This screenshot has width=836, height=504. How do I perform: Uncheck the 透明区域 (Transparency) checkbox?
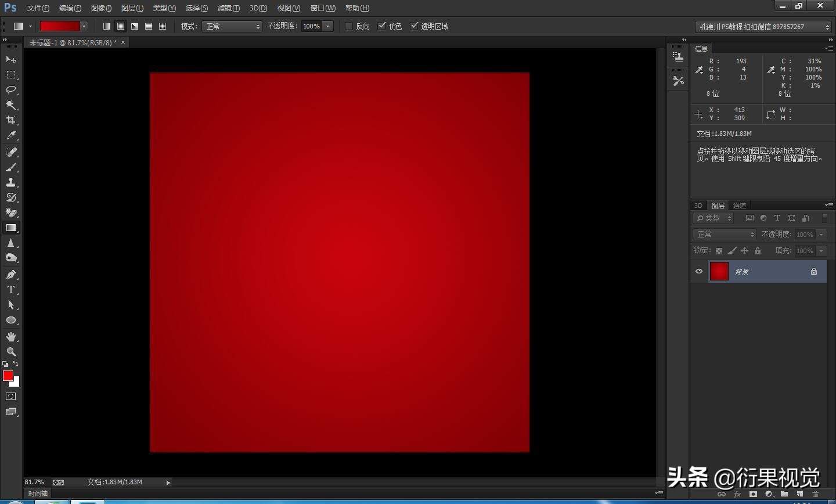coord(414,26)
